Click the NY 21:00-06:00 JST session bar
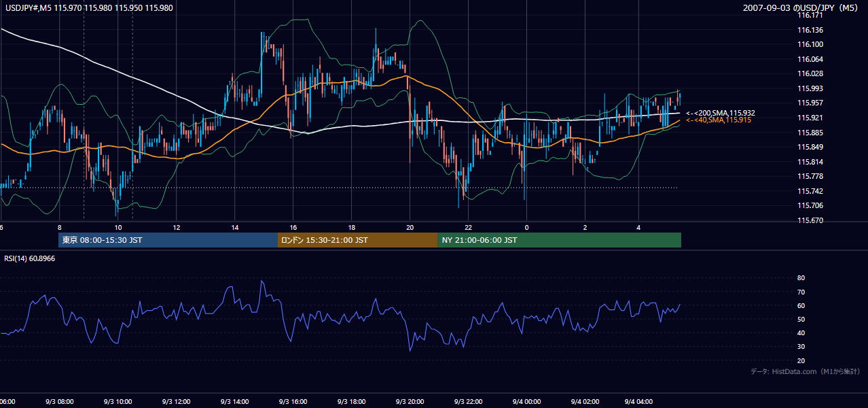The width and height of the screenshot is (868, 408). click(560, 240)
